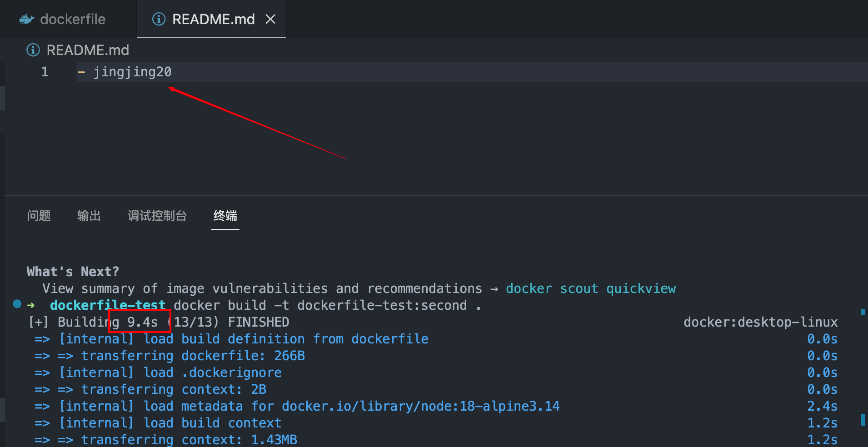Click the info icon on the README.md tab
The image size is (868, 447).
click(x=159, y=19)
